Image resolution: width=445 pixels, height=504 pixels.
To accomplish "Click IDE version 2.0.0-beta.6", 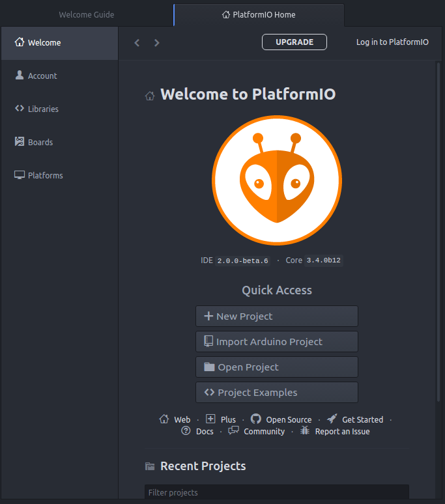I will 243,260.
